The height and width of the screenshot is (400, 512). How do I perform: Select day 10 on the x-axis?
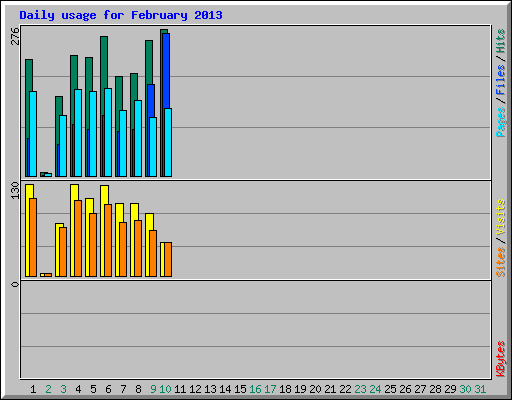[x=165, y=389]
